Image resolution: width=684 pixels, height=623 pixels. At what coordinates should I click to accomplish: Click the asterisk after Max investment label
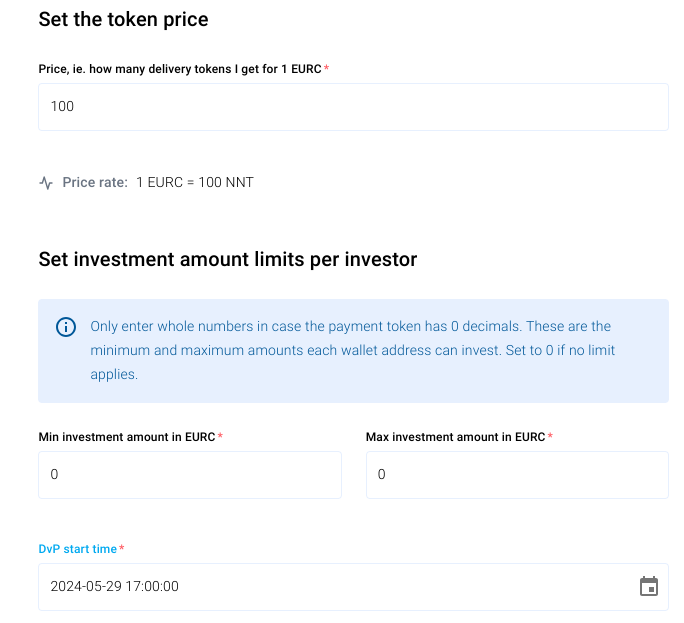click(551, 437)
